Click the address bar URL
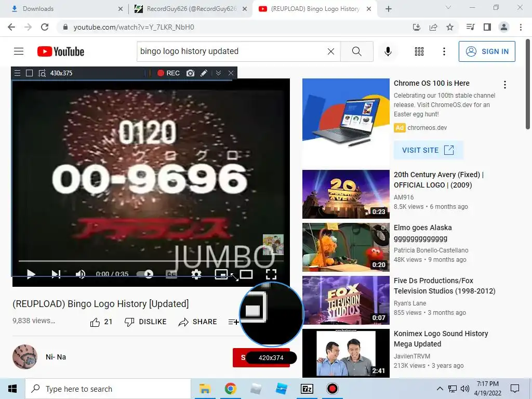Viewport: 532px width, 399px height. pyautogui.click(x=134, y=27)
